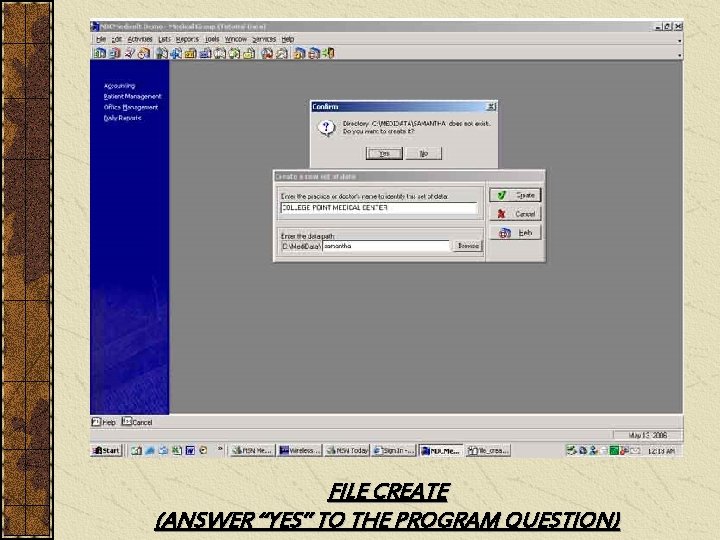720x540 pixels.
Task: Click the Windows Start button
Action: [x=106, y=451]
